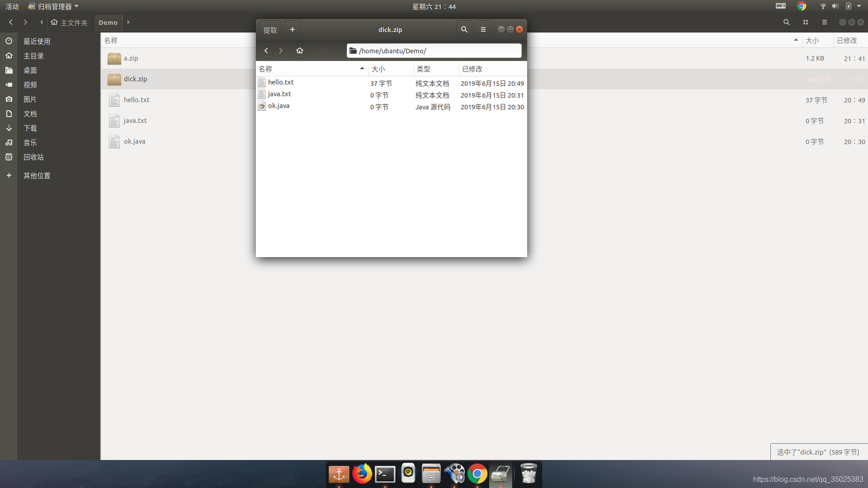Open the Archive Manager app menu
The height and width of the screenshot is (488, 868).
click(x=53, y=6)
